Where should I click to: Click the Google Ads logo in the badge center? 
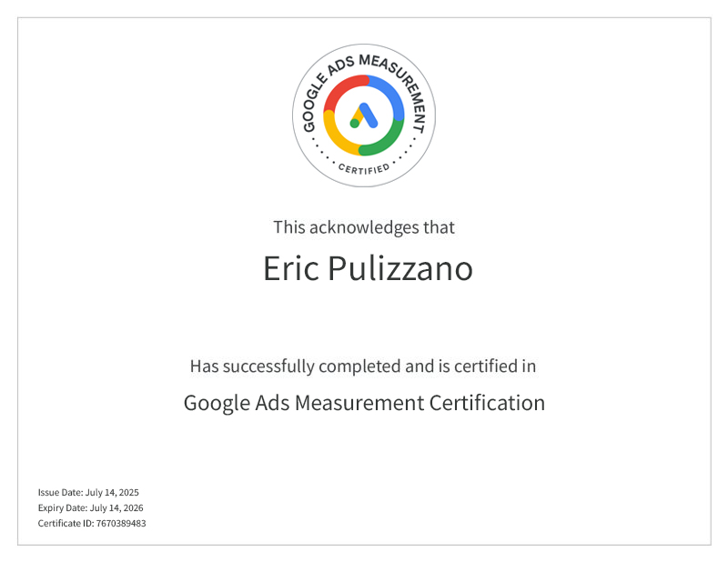click(364, 115)
